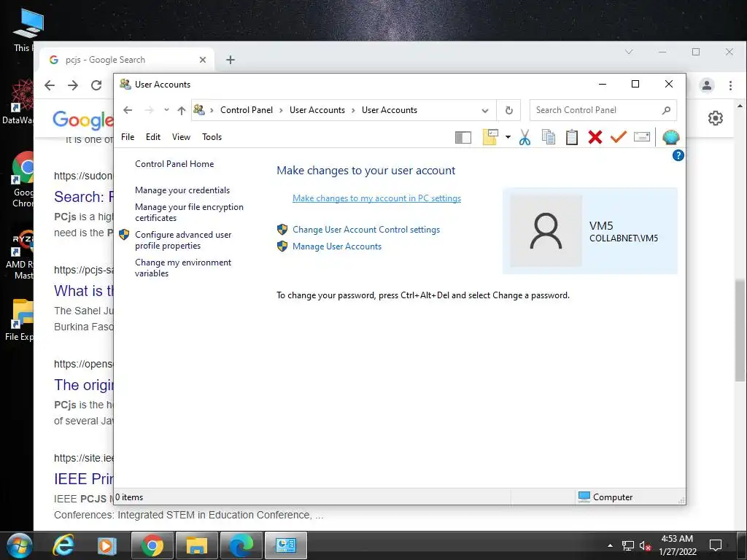747x560 pixels.
Task: Open Change my environment variables
Action: pyautogui.click(x=183, y=268)
